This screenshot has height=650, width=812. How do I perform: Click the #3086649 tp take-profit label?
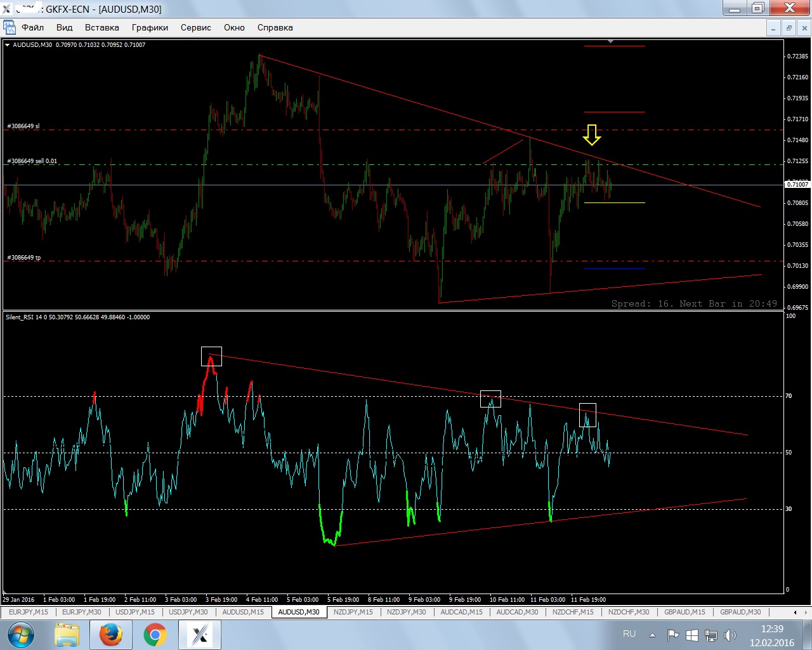(24, 257)
